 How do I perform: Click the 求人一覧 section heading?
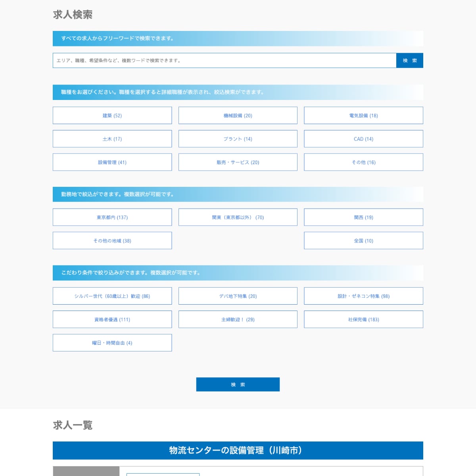pyautogui.click(x=73, y=425)
